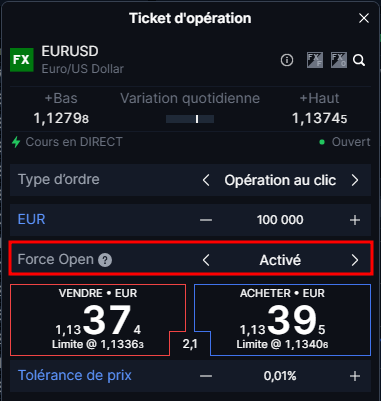Open the EURUSD instrument info icon
This screenshot has width=381, height=401.
[x=287, y=60]
